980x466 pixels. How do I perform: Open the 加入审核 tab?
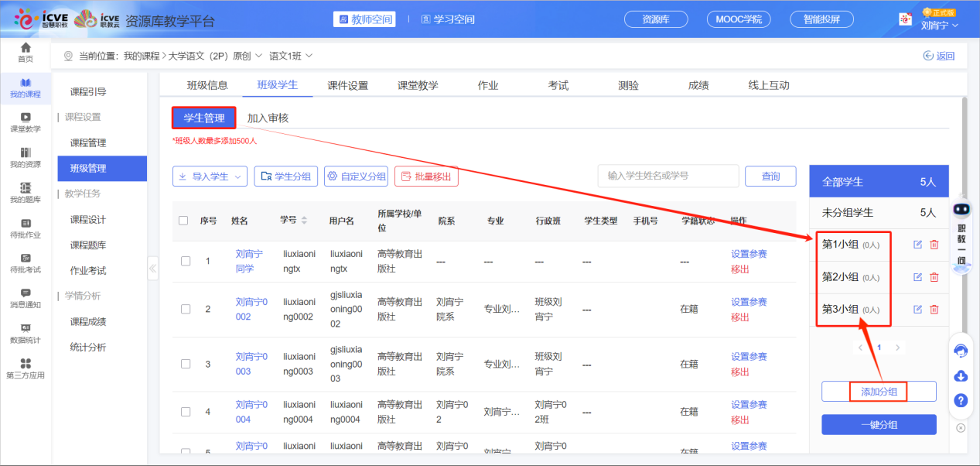(268, 118)
